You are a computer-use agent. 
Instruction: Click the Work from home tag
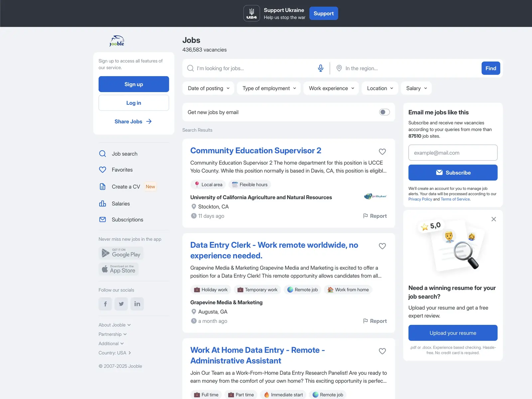point(348,290)
